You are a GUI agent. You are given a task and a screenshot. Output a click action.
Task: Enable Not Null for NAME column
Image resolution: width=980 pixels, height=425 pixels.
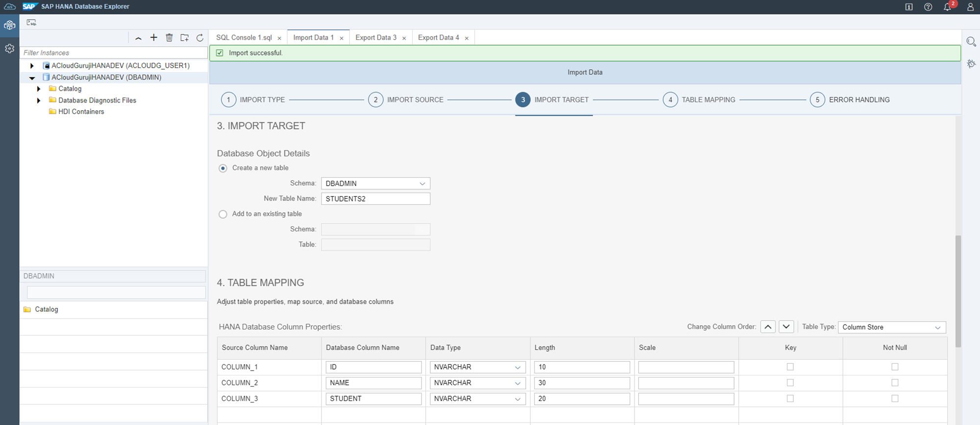(x=895, y=383)
